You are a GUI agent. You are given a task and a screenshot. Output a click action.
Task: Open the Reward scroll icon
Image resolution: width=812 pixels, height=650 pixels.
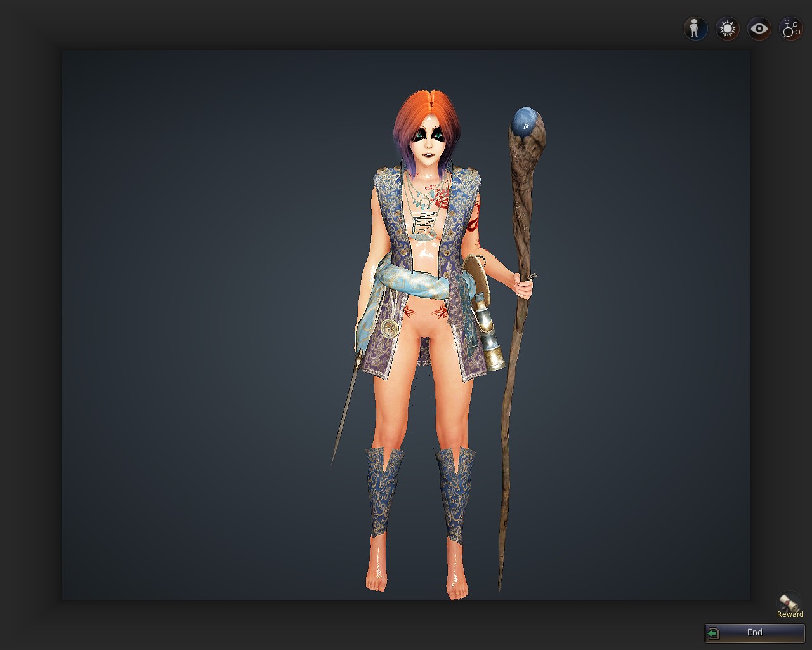(x=790, y=601)
